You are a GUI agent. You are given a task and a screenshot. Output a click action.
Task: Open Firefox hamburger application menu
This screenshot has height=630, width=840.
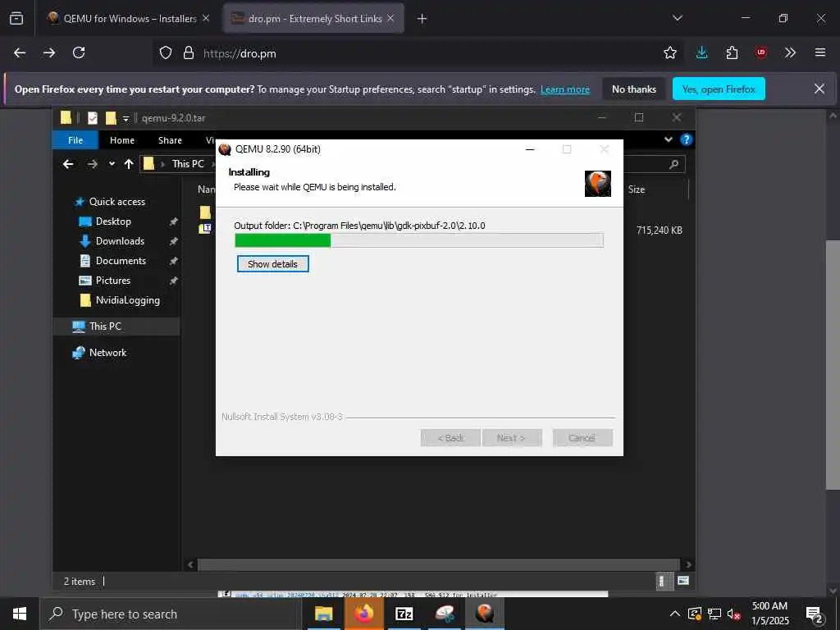click(x=819, y=52)
